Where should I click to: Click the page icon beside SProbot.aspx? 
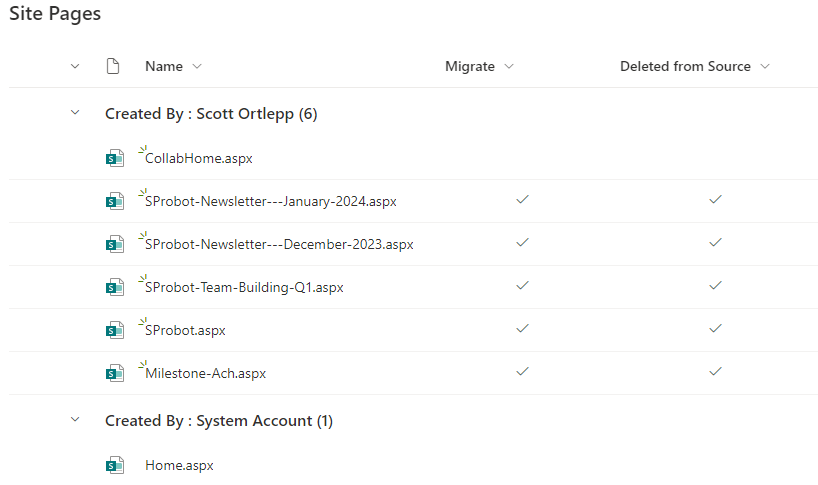coord(115,330)
